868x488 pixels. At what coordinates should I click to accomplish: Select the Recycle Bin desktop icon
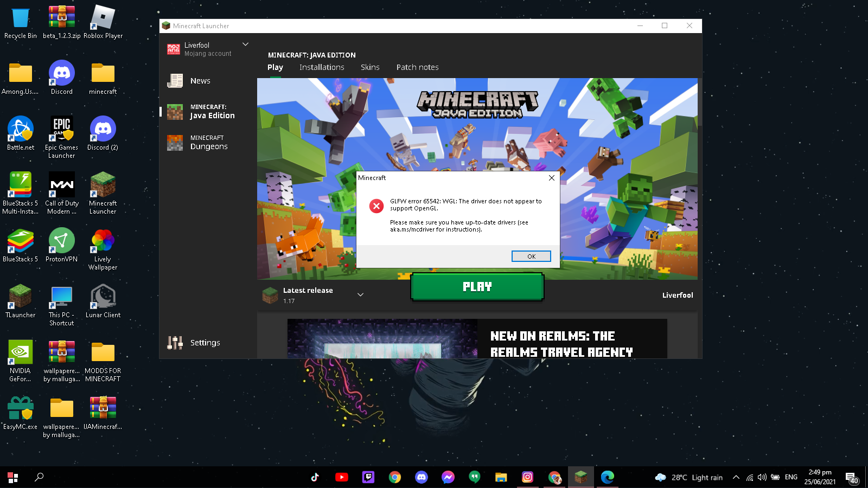21,23
